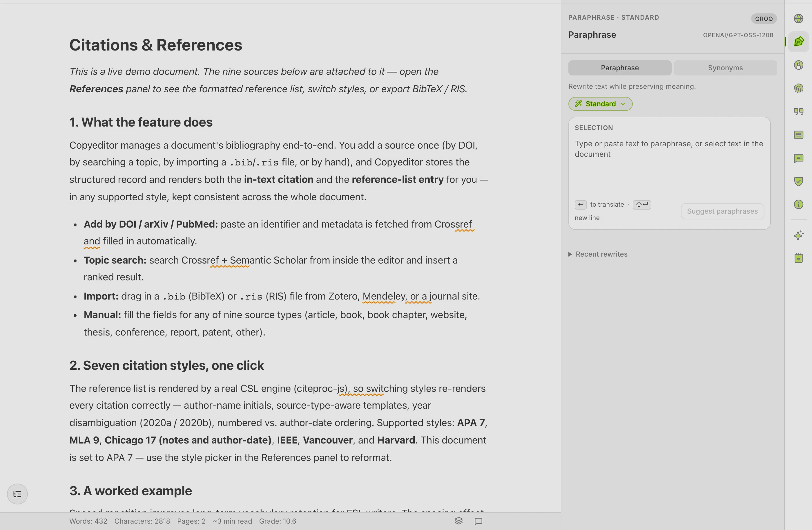Click the Shift+Enter key hint for new line
812x530 pixels.
click(x=642, y=205)
